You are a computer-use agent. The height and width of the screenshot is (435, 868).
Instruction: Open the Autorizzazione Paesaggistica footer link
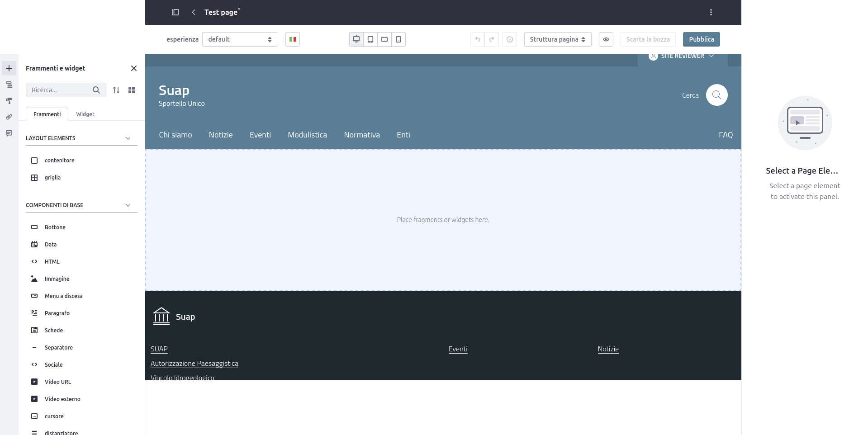194,364
